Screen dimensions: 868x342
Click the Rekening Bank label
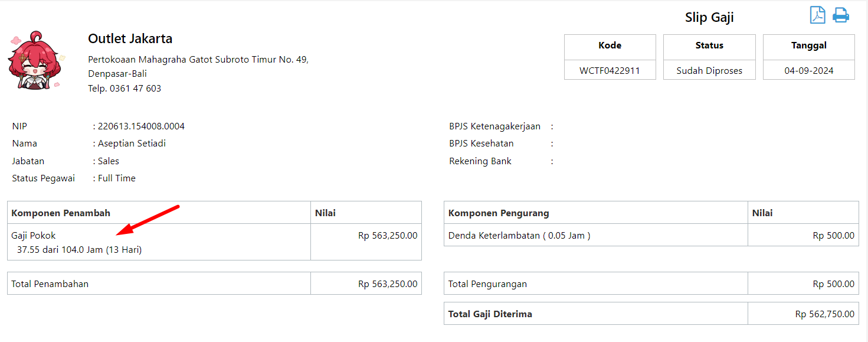click(480, 161)
